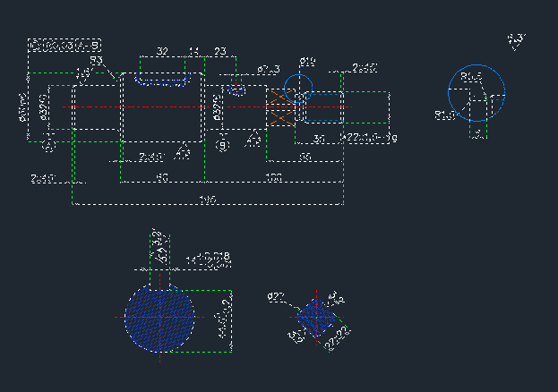Pick the red horizontal shaft centerline

[207, 107]
